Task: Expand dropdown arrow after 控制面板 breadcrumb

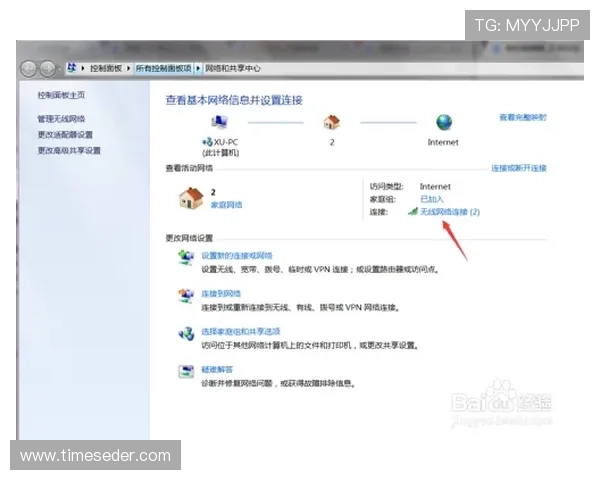Action: (128, 68)
